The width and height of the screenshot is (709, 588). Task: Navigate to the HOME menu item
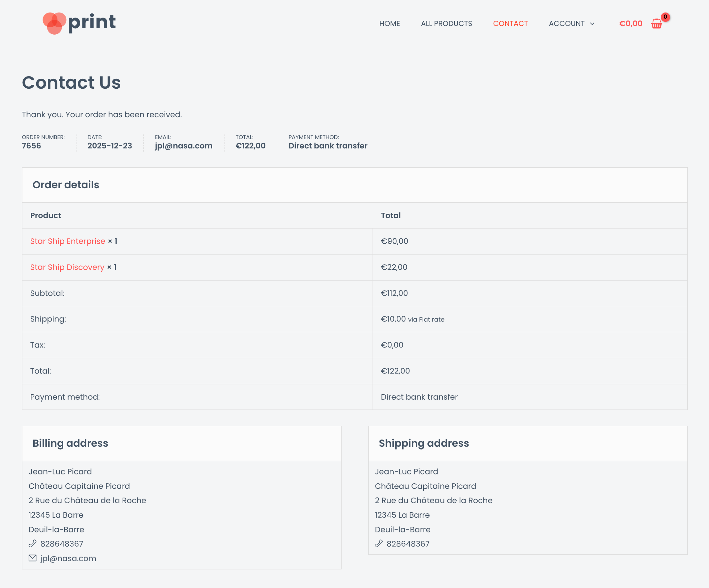pos(390,24)
